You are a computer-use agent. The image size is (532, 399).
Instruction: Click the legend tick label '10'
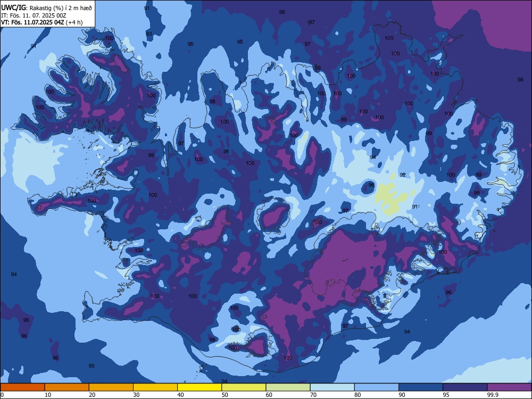(x=48, y=395)
